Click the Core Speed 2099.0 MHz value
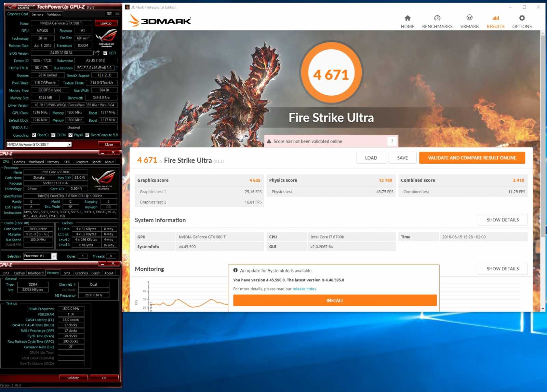This screenshot has width=547, height=392. (38, 229)
